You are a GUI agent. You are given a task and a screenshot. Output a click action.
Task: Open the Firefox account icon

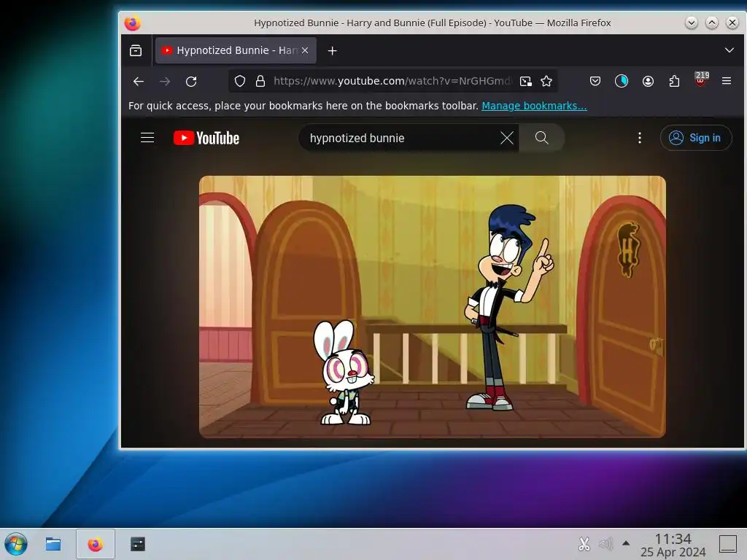[x=648, y=82]
